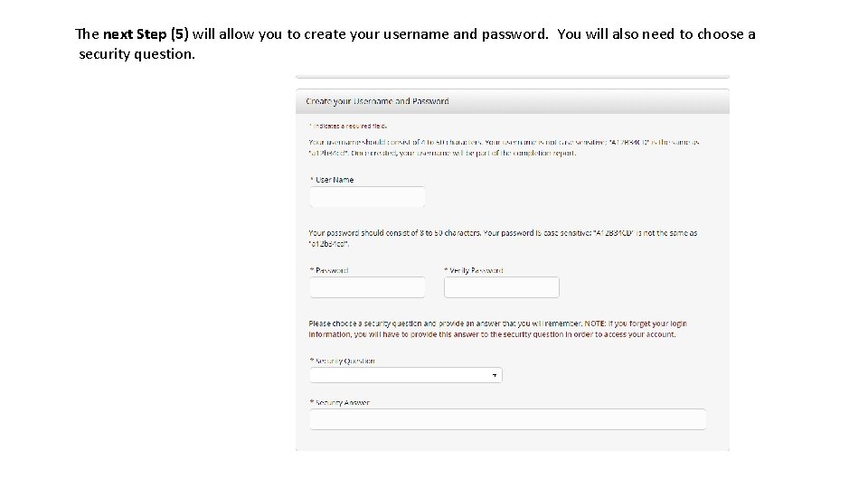Click the Verify Password input box
868x488 pixels.
click(x=502, y=287)
